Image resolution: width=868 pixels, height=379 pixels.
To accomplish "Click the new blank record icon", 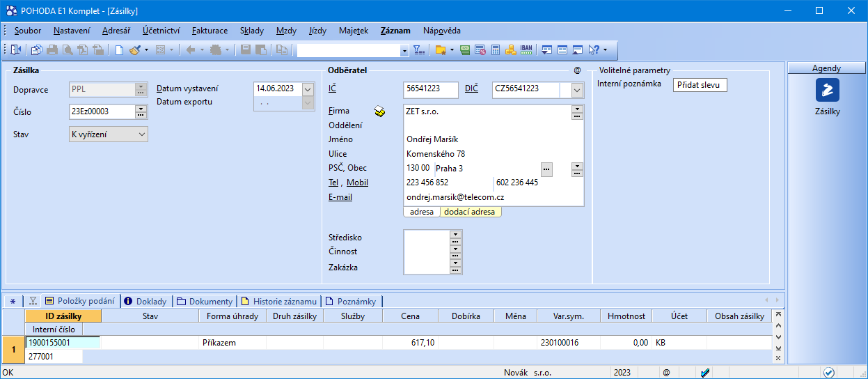I will [x=119, y=49].
